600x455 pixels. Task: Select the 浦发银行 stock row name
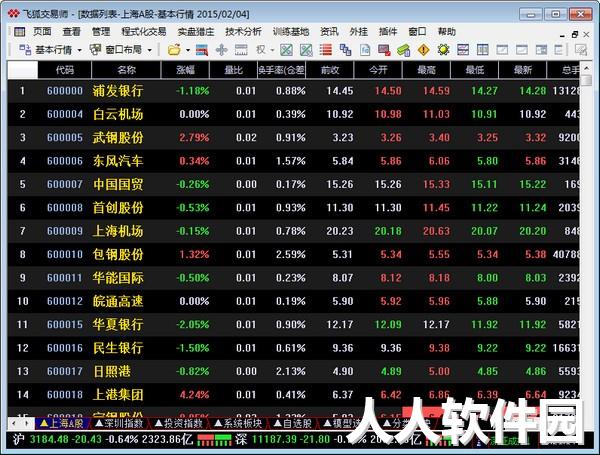pyautogui.click(x=118, y=91)
